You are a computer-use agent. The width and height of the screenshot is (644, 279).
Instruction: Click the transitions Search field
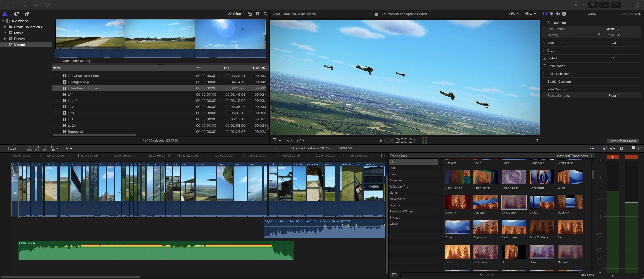tap(489, 275)
